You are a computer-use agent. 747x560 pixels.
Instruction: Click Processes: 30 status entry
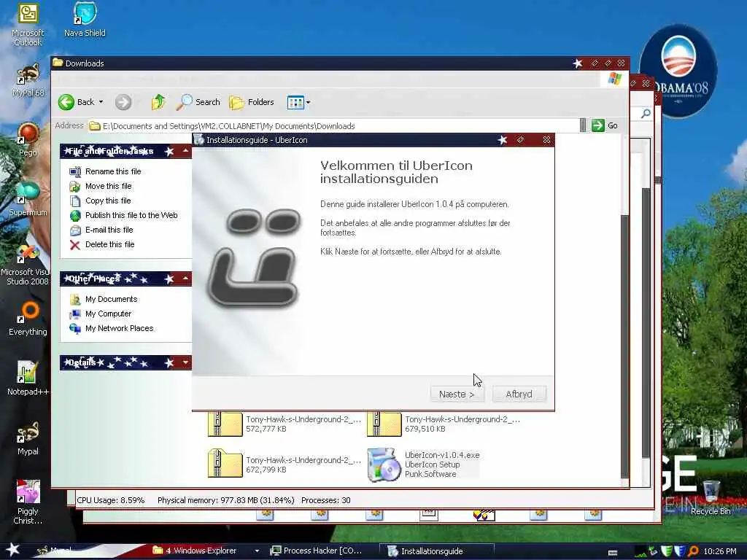(x=326, y=500)
